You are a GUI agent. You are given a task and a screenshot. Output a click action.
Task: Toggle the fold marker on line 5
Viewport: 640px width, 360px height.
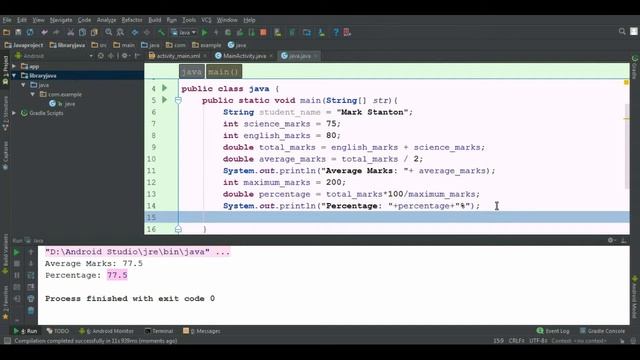(x=178, y=100)
